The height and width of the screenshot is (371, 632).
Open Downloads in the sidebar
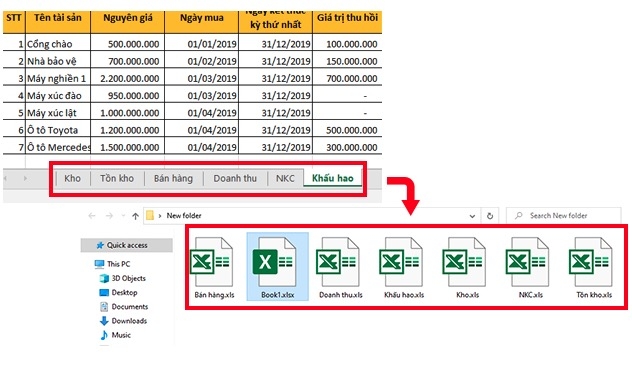tap(123, 321)
